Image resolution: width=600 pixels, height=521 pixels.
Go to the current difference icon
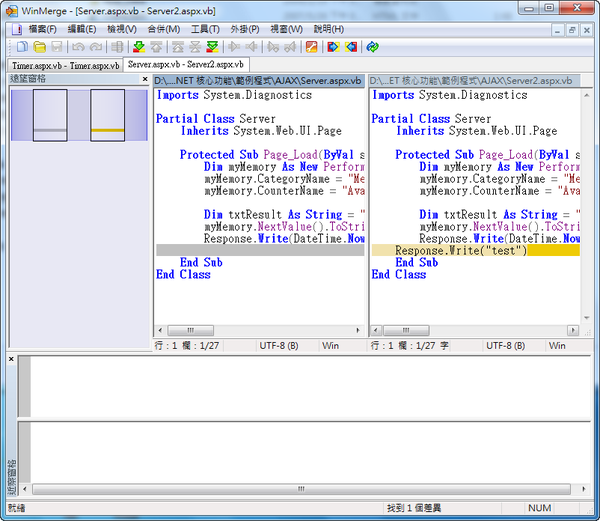(x=195, y=47)
